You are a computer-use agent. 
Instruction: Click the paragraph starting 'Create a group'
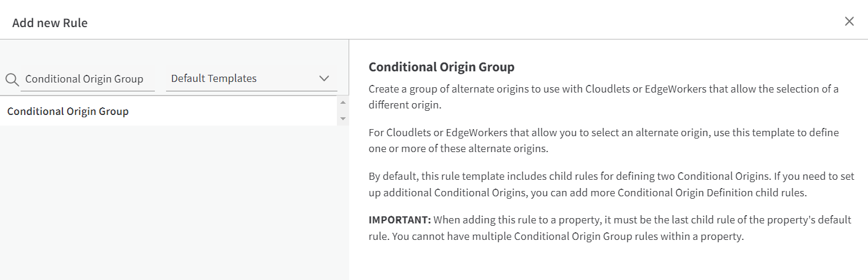603,89
